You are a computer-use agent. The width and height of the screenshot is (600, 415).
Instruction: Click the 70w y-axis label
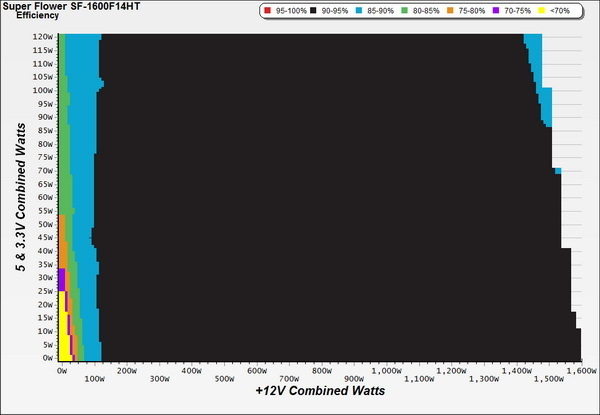[45, 171]
